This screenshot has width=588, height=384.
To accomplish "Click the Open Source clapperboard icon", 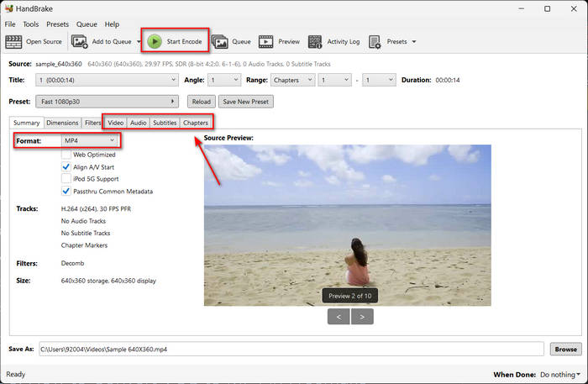I will (x=14, y=42).
